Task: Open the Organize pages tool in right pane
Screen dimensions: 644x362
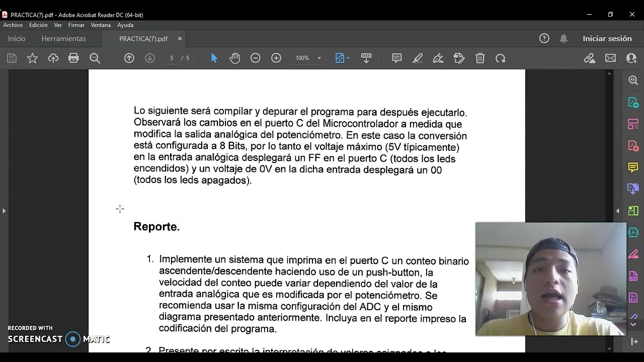Action: pyautogui.click(x=633, y=124)
